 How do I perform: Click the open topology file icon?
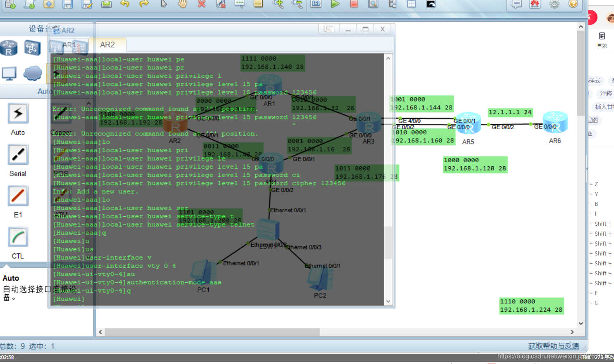pyautogui.click(x=49, y=4)
